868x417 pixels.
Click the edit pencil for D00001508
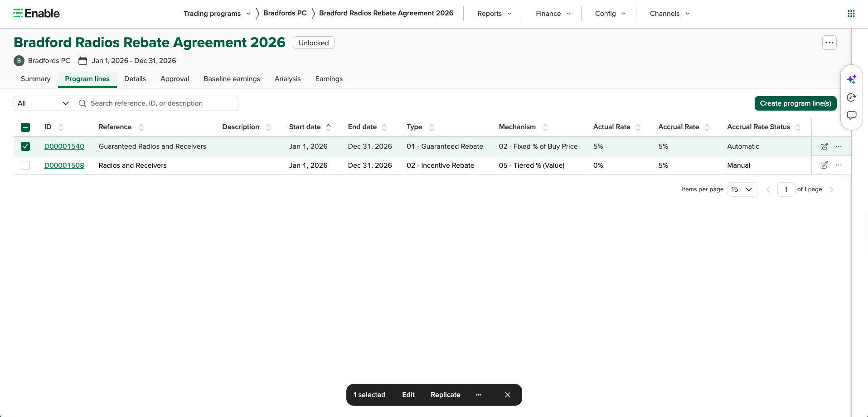(x=824, y=165)
